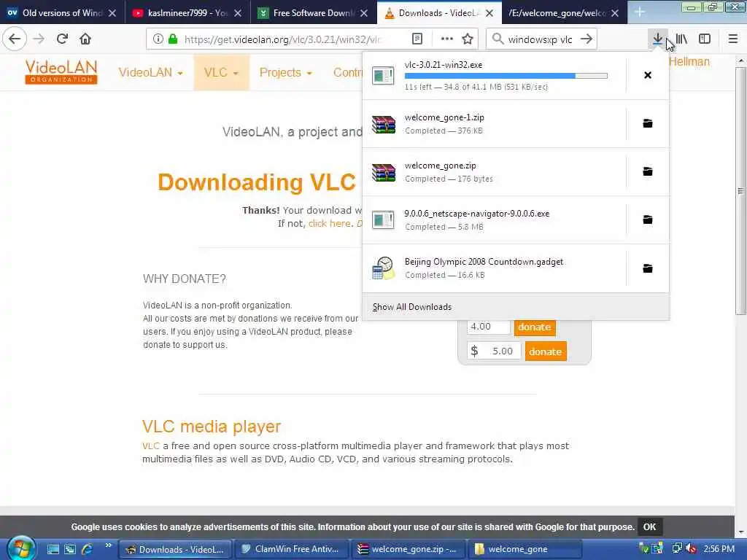The height and width of the screenshot is (560, 747).
Task: Click the search go arrow in search box
Action: (x=587, y=39)
